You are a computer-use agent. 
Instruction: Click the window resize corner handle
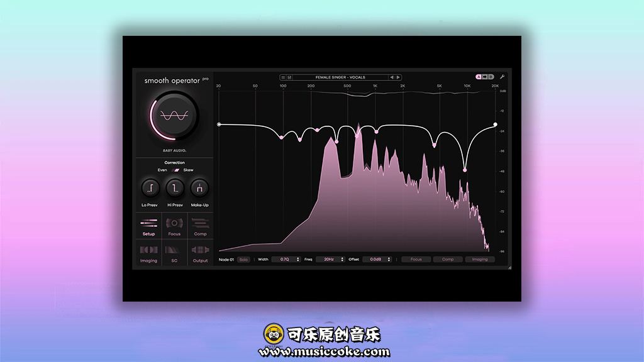509,268
